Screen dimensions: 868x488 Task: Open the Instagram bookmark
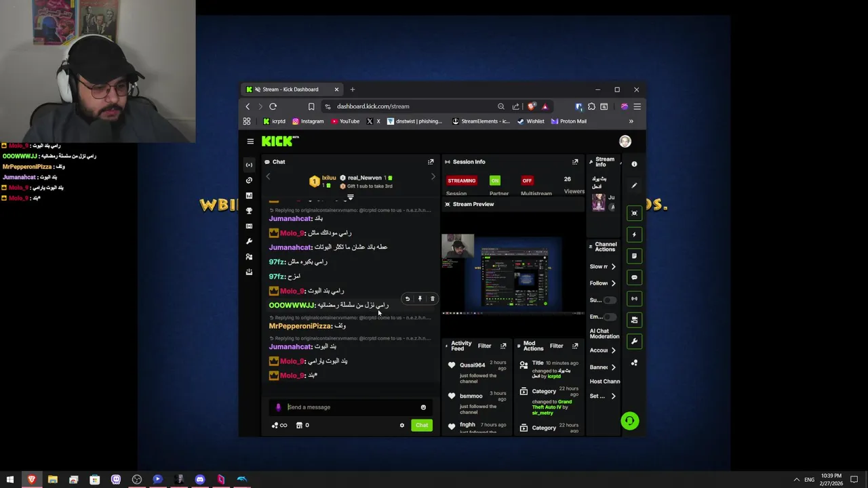tap(308, 121)
